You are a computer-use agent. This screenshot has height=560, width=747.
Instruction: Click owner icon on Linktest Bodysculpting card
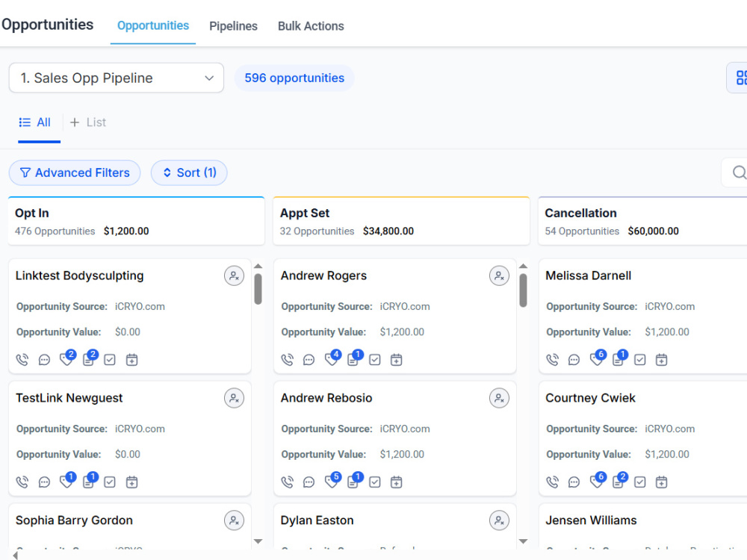[234, 276]
